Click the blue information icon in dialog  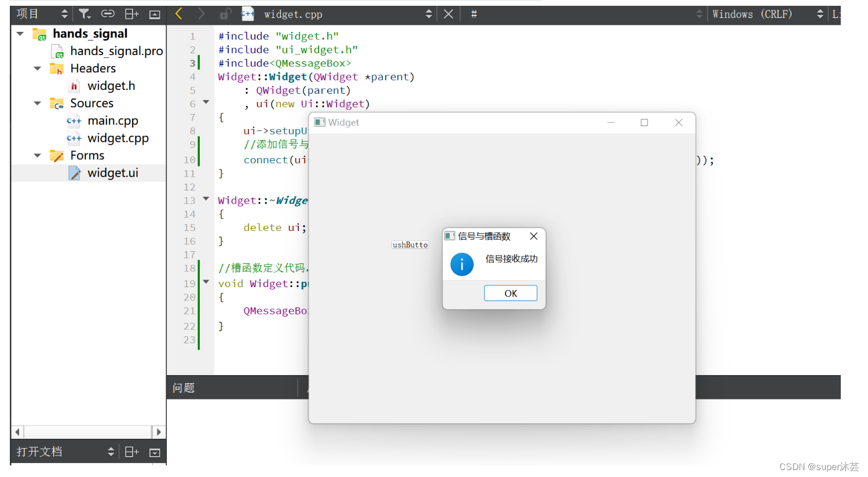(x=462, y=265)
